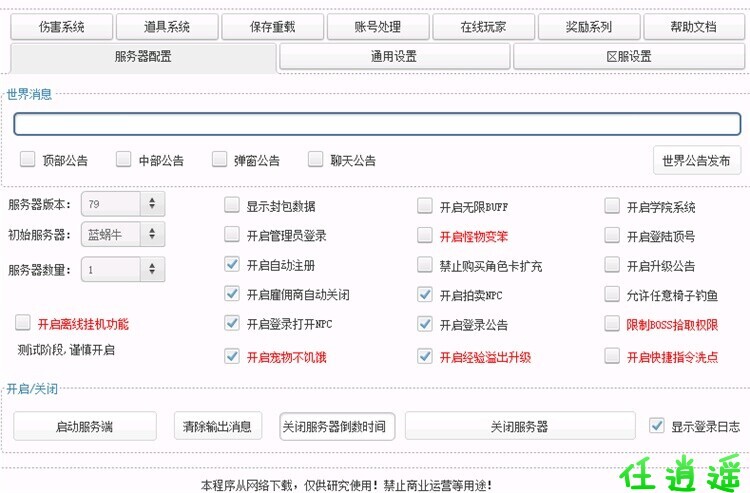Click the 启动服务端 button
The image size is (750, 493).
tap(85, 426)
